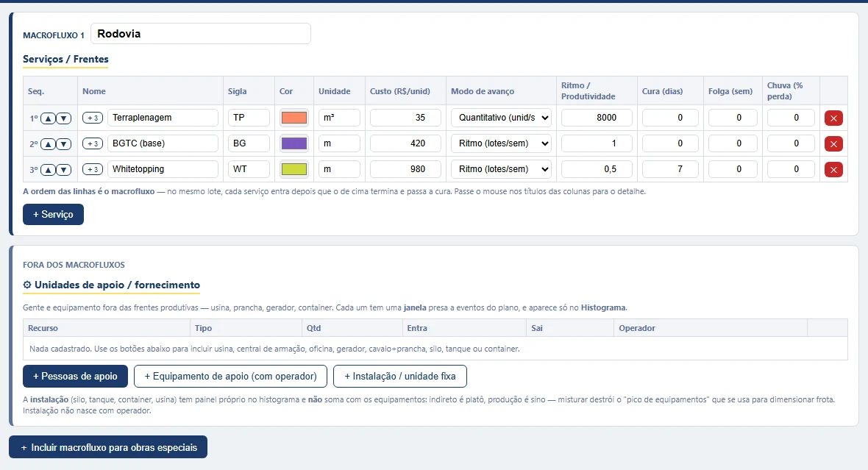The width and height of the screenshot is (868, 470).
Task: Click Incluir macrofluxo para obras especiais
Action: [x=108, y=447]
